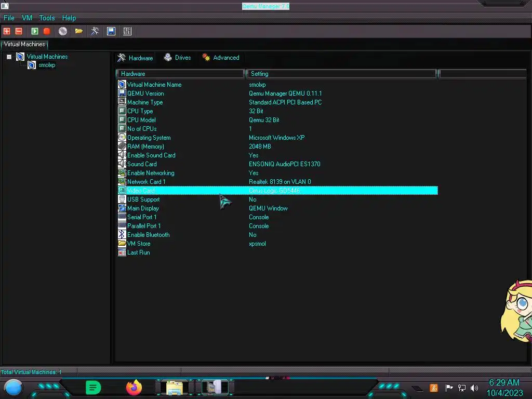Click the QEMU Window setting value

(268, 208)
